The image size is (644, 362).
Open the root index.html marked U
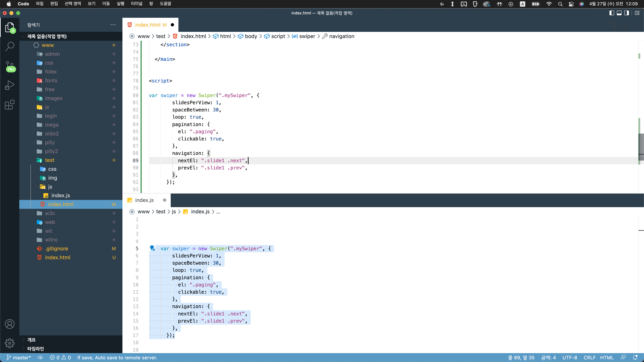[x=71, y=257]
